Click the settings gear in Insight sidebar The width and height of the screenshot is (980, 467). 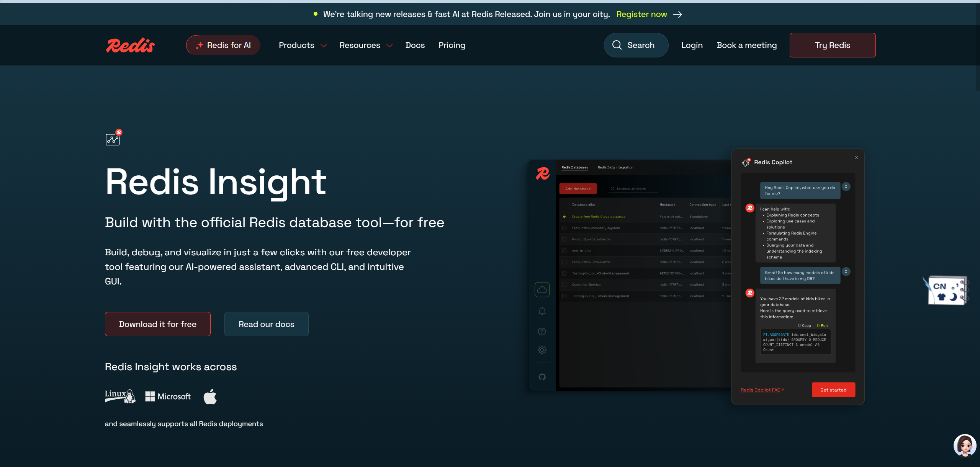(x=542, y=350)
